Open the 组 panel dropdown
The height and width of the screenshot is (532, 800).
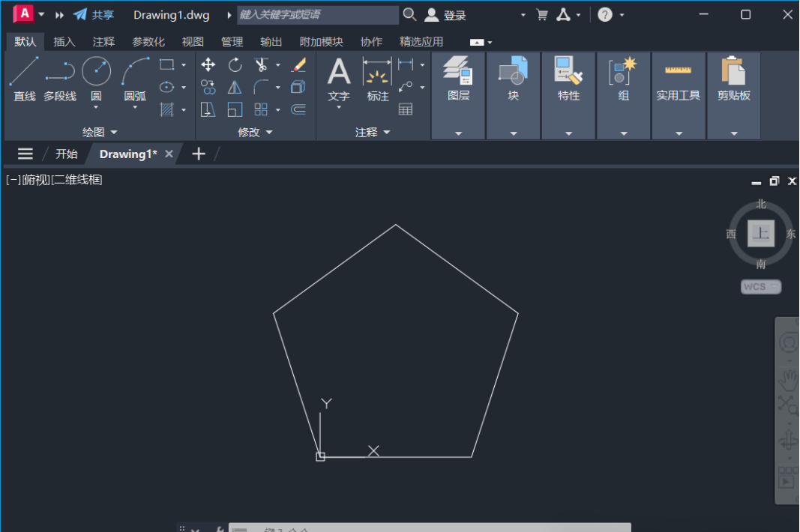[624, 133]
